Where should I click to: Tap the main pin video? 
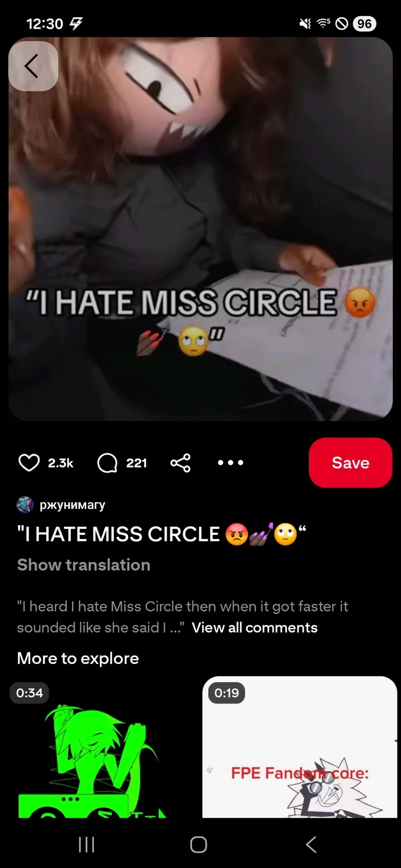click(200, 229)
